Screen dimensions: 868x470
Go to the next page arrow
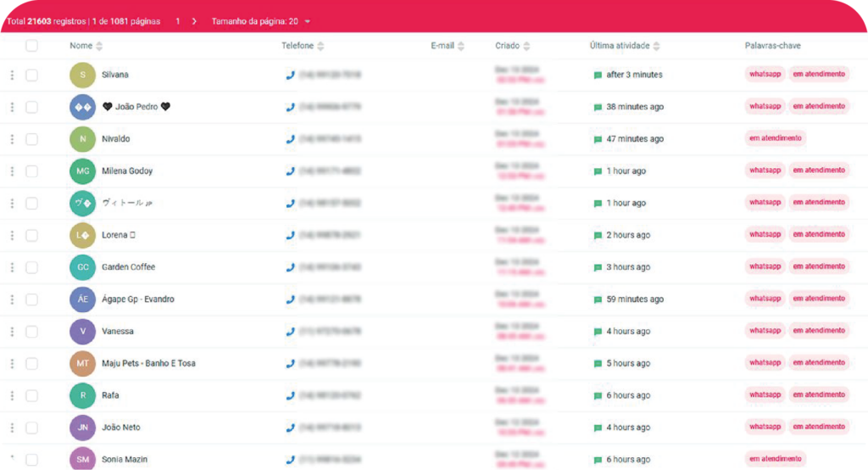pyautogui.click(x=194, y=21)
